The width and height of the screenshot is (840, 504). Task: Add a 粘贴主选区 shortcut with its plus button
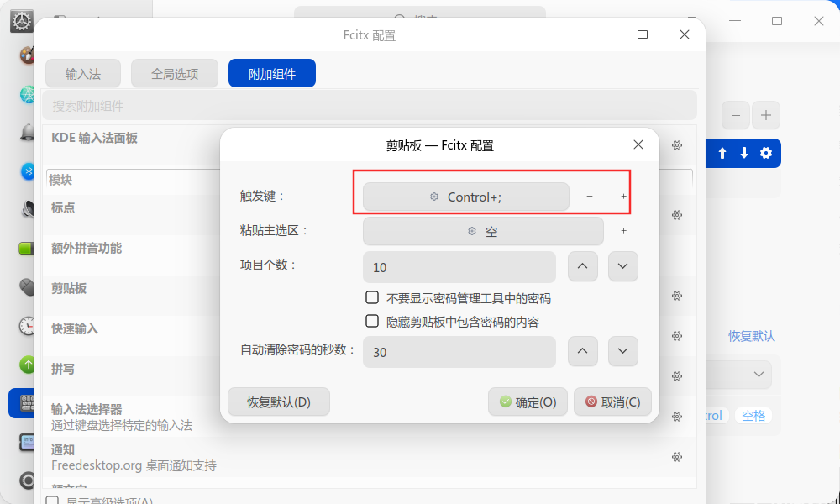pos(623,231)
